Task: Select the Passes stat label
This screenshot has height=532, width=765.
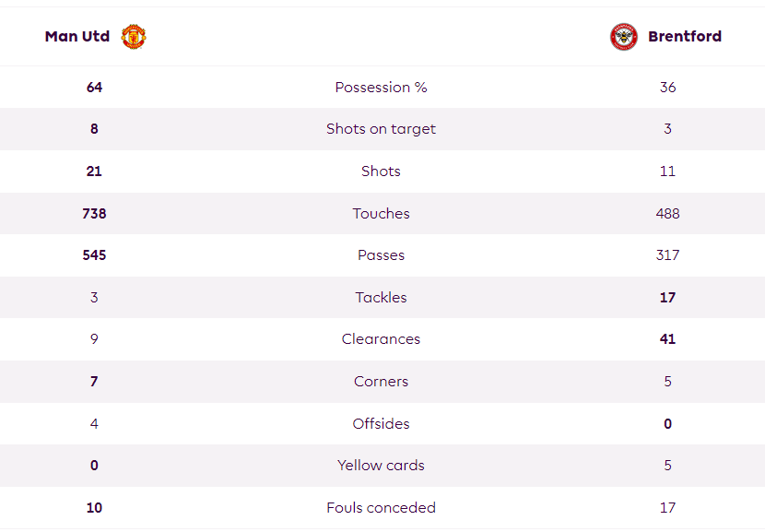Action: point(381,255)
